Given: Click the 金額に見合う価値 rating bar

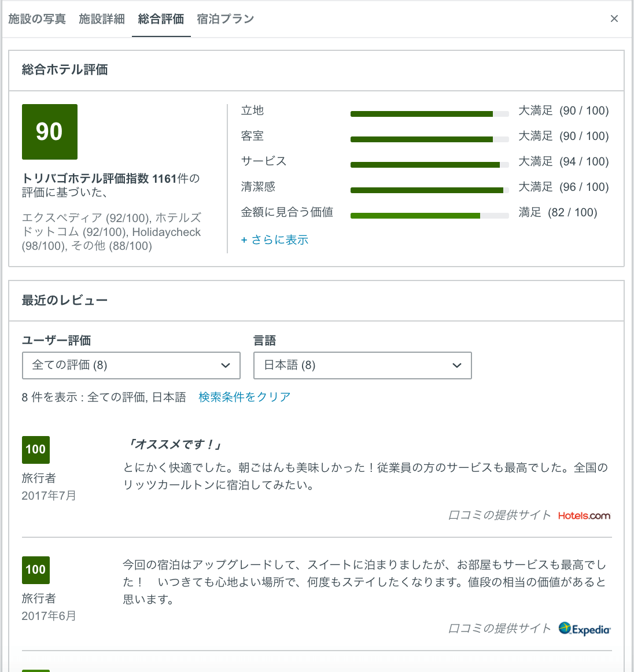Looking at the screenshot, I should pyautogui.click(x=429, y=216).
